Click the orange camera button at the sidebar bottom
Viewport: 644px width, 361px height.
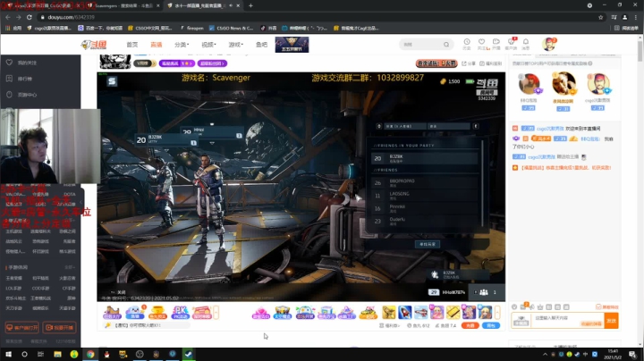59,327
